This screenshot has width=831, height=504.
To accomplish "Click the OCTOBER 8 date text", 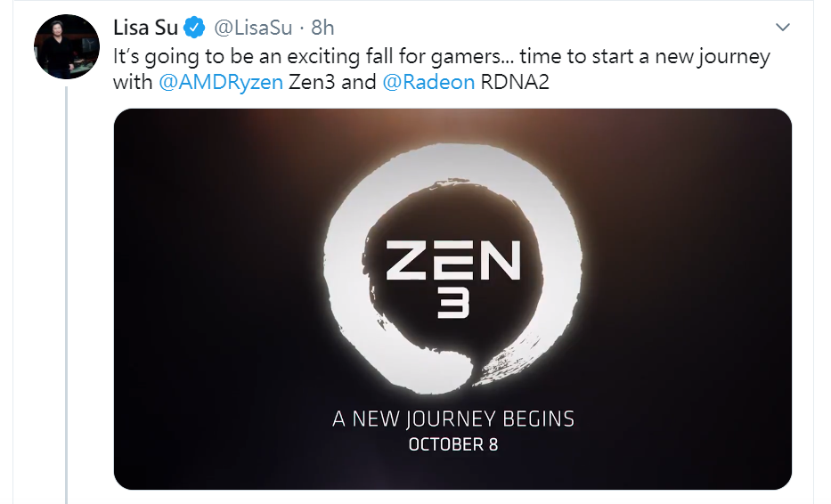I will 453,444.
